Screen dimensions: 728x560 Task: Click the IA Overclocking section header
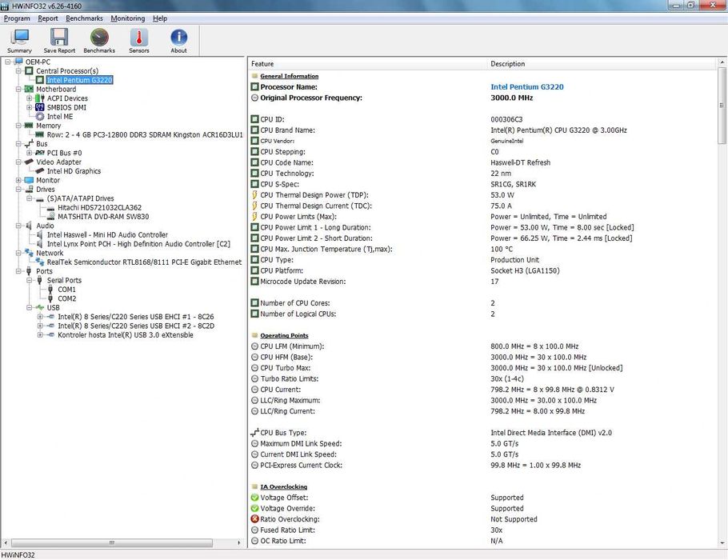[284, 486]
